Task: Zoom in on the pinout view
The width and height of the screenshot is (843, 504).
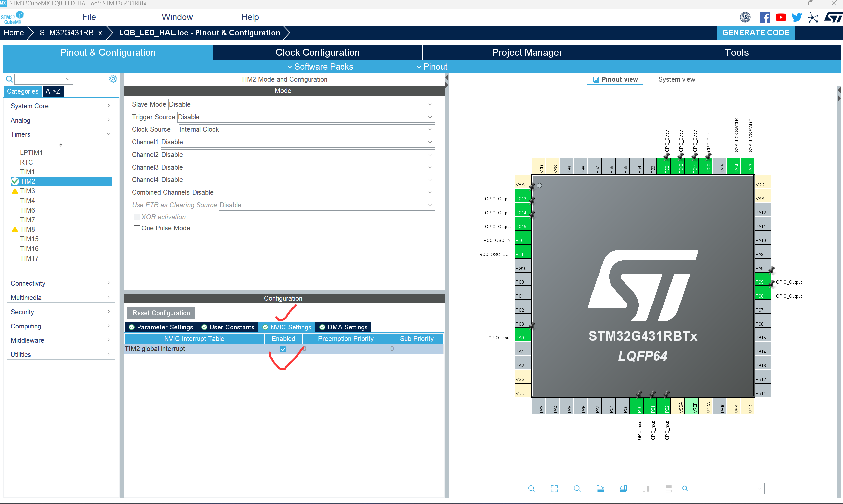Action: (531, 488)
